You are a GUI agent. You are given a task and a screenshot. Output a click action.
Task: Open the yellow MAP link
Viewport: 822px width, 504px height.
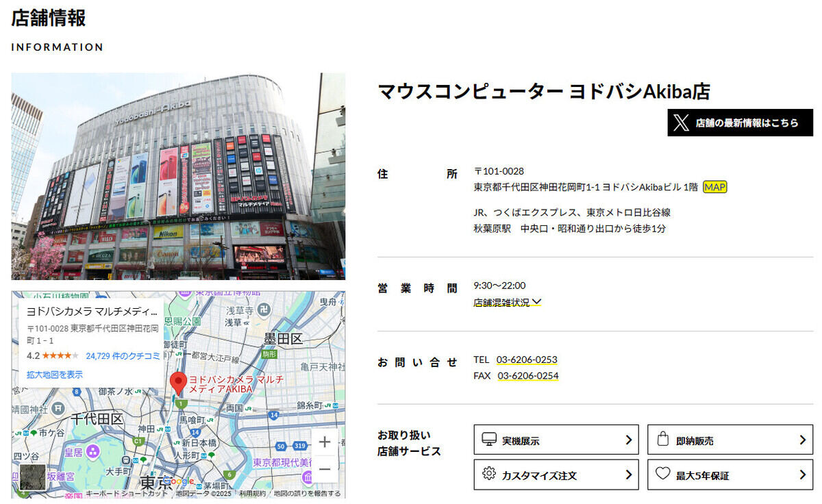point(714,187)
